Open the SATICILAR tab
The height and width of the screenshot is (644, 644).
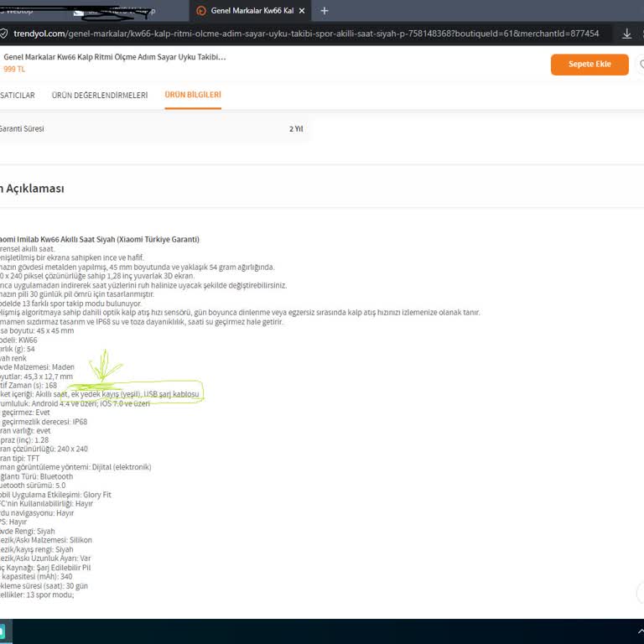point(18,96)
